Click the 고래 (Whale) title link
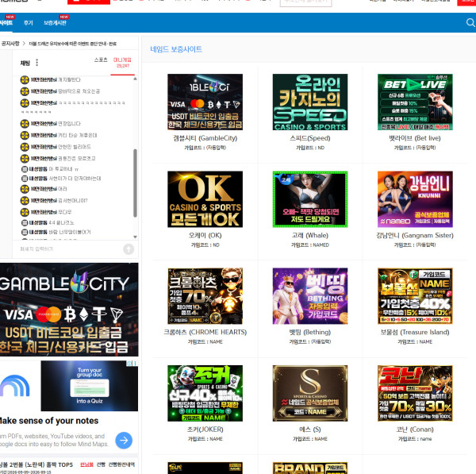Screen dimensions: 476x474 coord(310,236)
